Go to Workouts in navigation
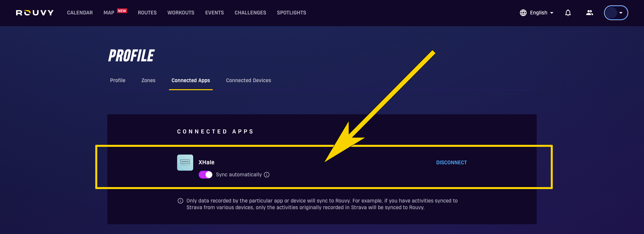Viewport: 644px width, 234px height. pyautogui.click(x=181, y=13)
